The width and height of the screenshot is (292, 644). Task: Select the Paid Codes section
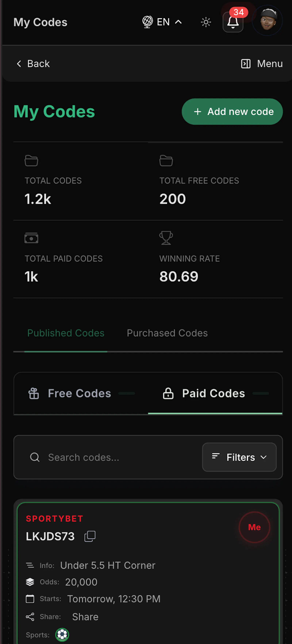tap(215, 393)
